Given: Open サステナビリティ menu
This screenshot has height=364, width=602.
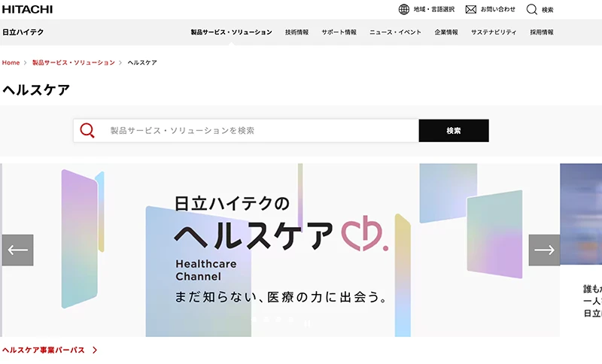Looking at the screenshot, I should click(494, 32).
